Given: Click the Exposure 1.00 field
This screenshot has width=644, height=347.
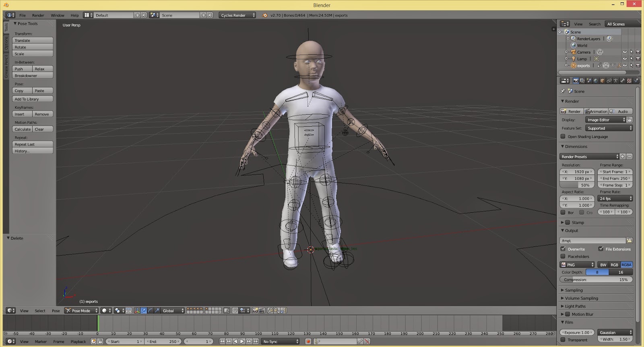Looking at the screenshot, I should [x=577, y=333].
